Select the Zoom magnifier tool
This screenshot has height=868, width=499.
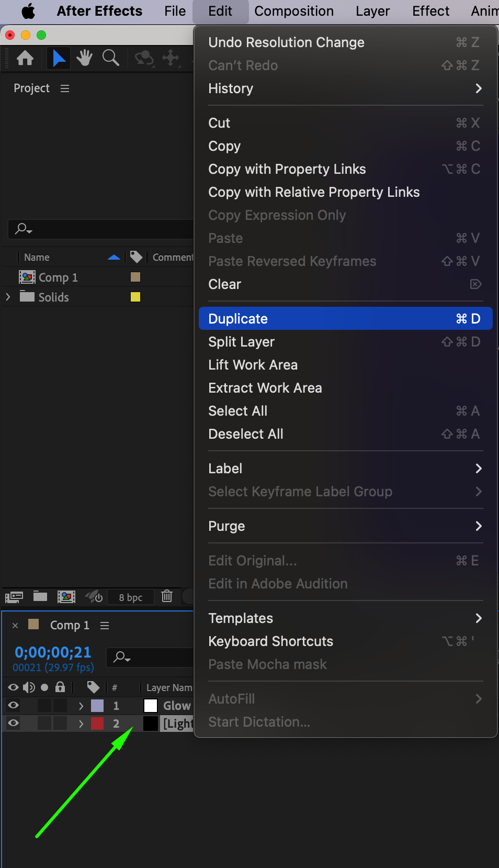pos(110,58)
